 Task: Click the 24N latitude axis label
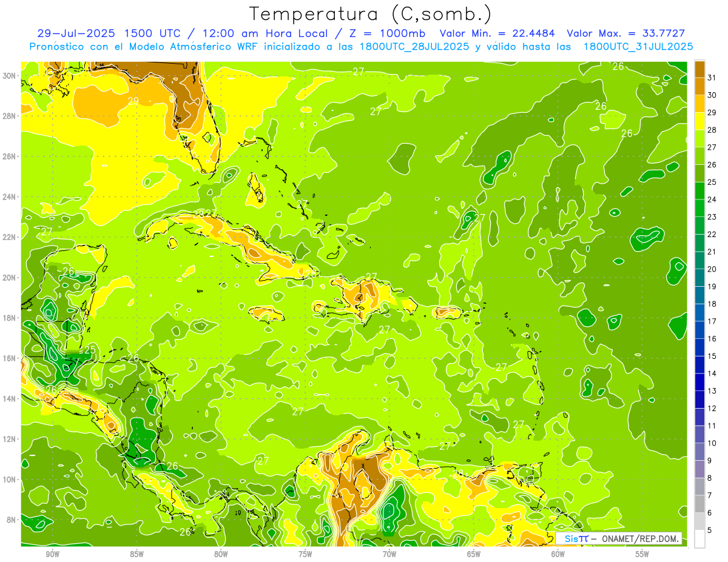pos(10,196)
